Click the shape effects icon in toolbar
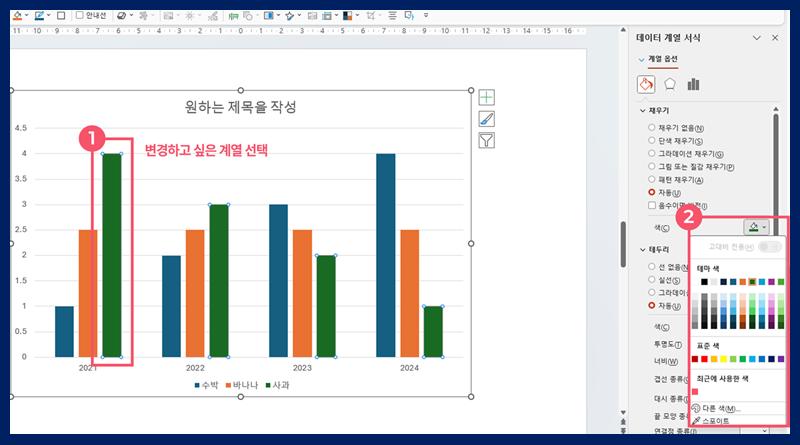Screen dimensions: 800x445 point(121,16)
